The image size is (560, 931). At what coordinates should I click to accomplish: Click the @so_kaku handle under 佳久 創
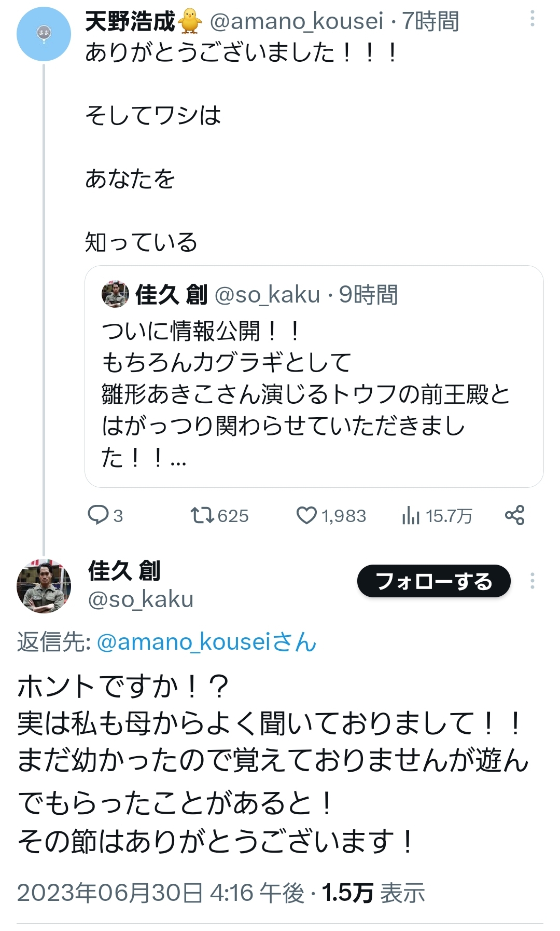point(141,599)
